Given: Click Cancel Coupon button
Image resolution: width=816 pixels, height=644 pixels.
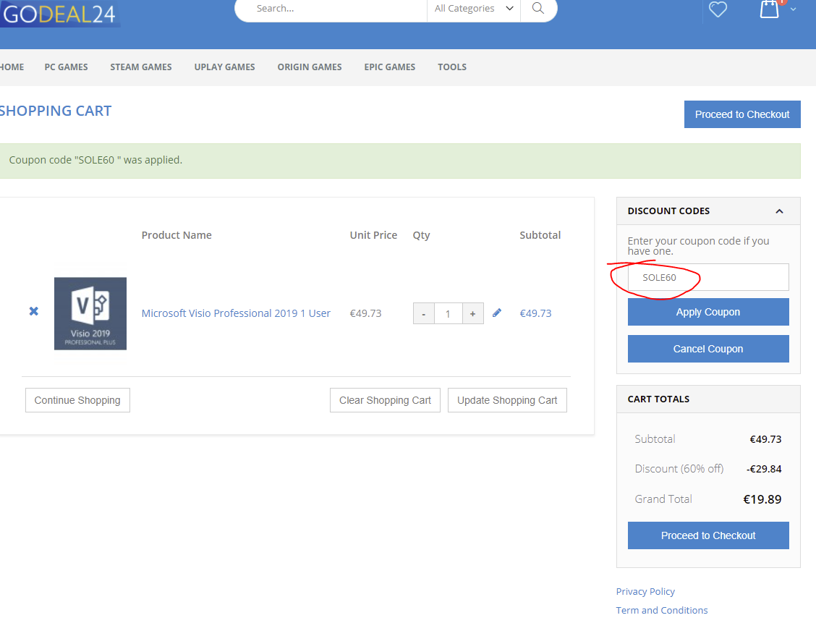Looking at the screenshot, I should 708,349.
